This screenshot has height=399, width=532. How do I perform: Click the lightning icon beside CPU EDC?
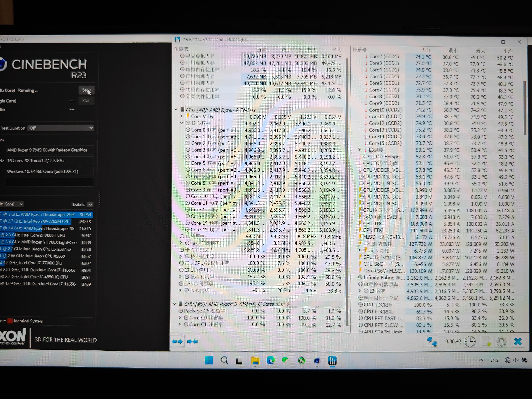tap(360, 230)
